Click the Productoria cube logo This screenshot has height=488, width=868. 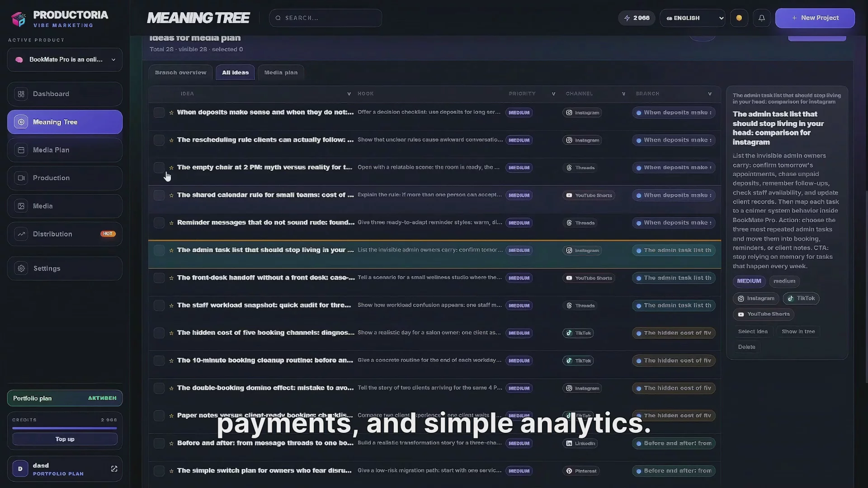pos(19,19)
